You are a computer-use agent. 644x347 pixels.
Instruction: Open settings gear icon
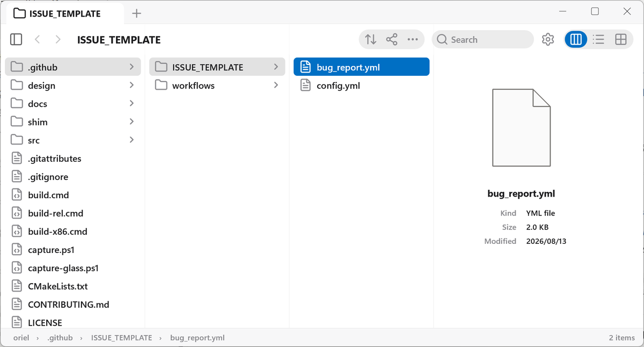(x=547, y=39)
